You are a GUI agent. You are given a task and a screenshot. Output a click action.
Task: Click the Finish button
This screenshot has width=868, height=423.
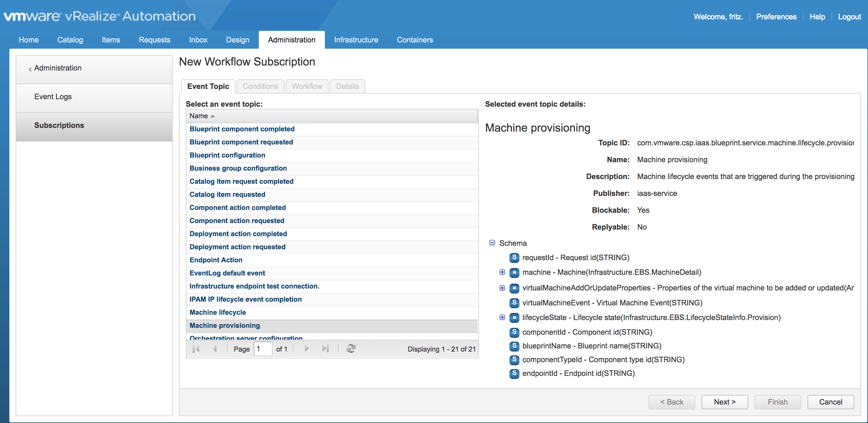coord(777,402)
